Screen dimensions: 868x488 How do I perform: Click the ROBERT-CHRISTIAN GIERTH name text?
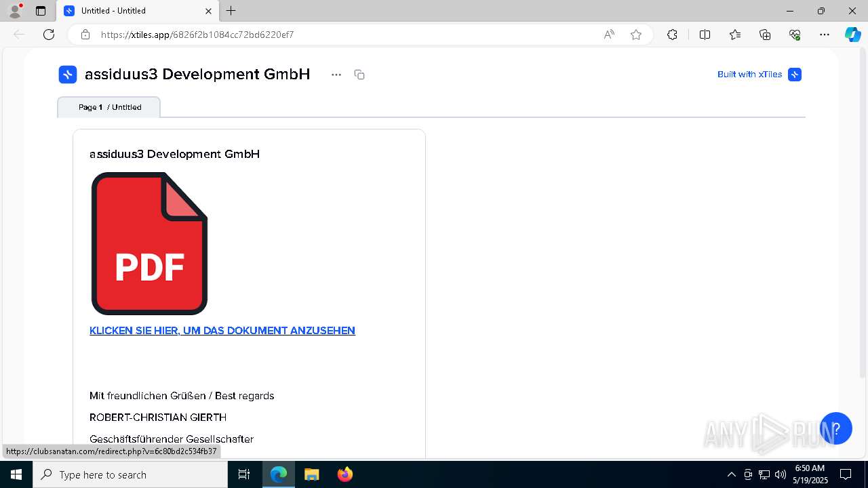coord(158,418)
